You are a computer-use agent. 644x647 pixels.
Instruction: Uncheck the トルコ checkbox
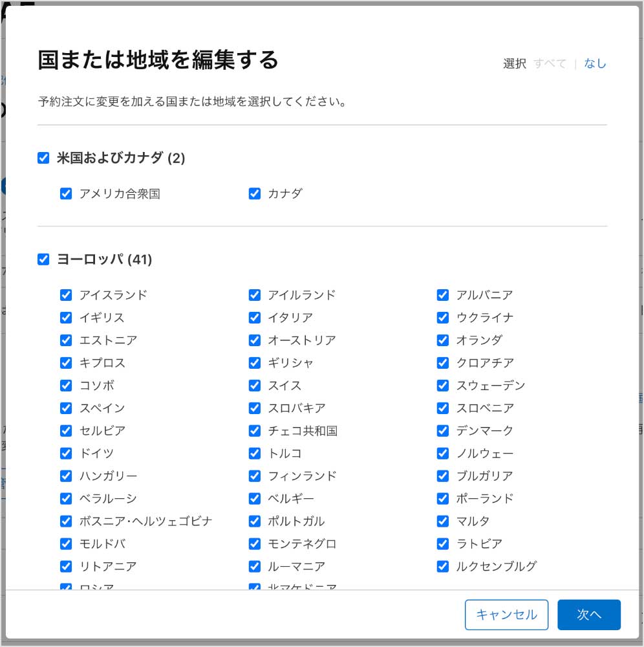[x=255, y=454]
